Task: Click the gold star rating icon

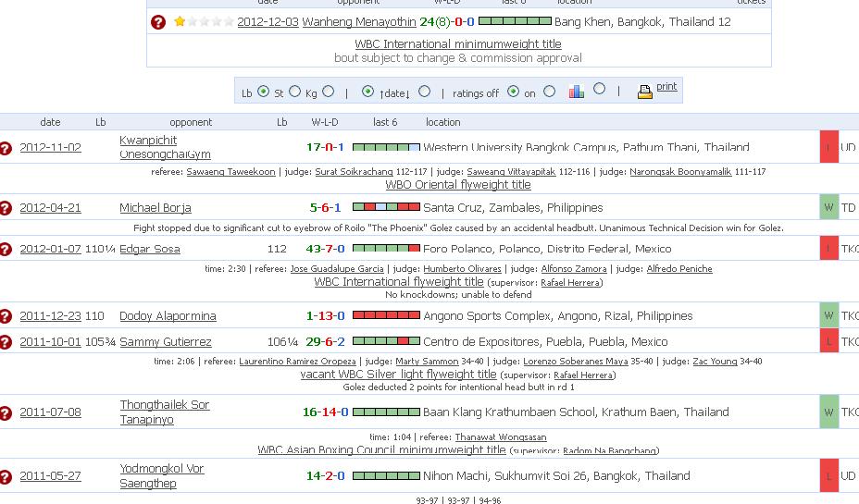Action: pyautogui.click(x=180, y=21)
